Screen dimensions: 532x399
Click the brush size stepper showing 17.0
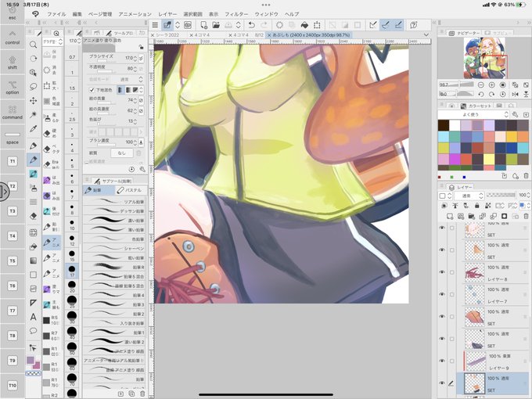[135, 59]
